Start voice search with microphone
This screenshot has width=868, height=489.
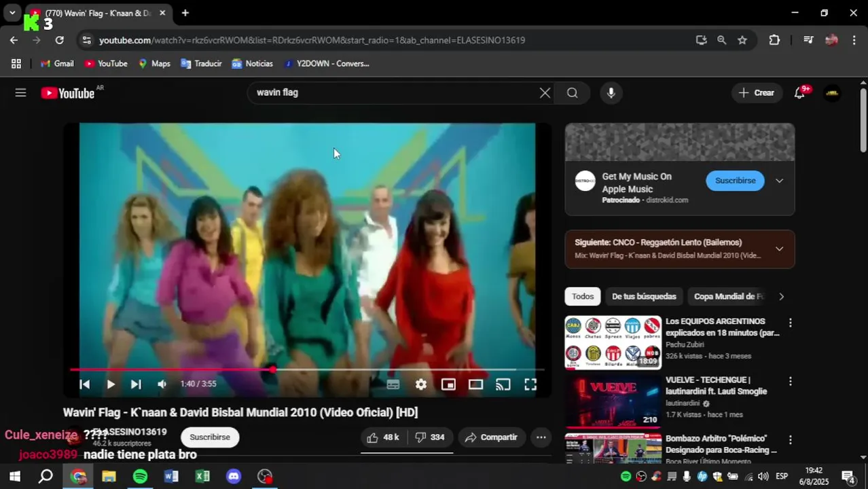point(611,93)
